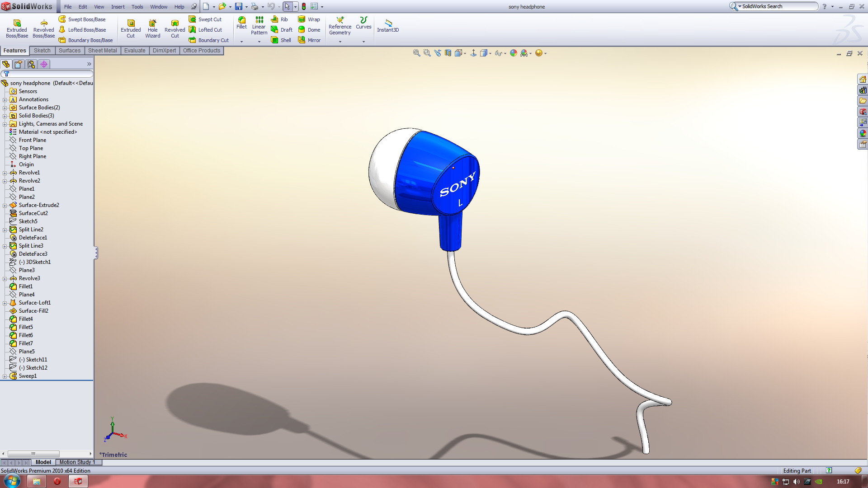Click the Rebuild traffic light icon
The image size is (868, 488).
[304, 6]
